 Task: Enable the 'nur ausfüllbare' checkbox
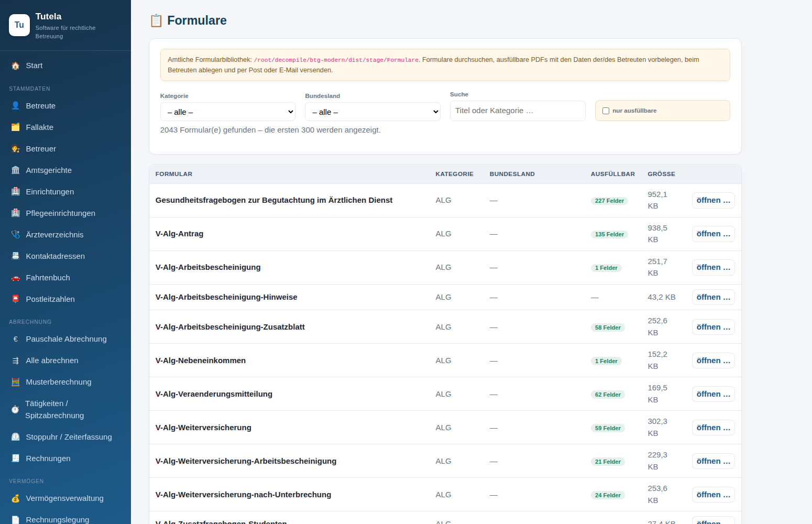click(x=606, y=111)
